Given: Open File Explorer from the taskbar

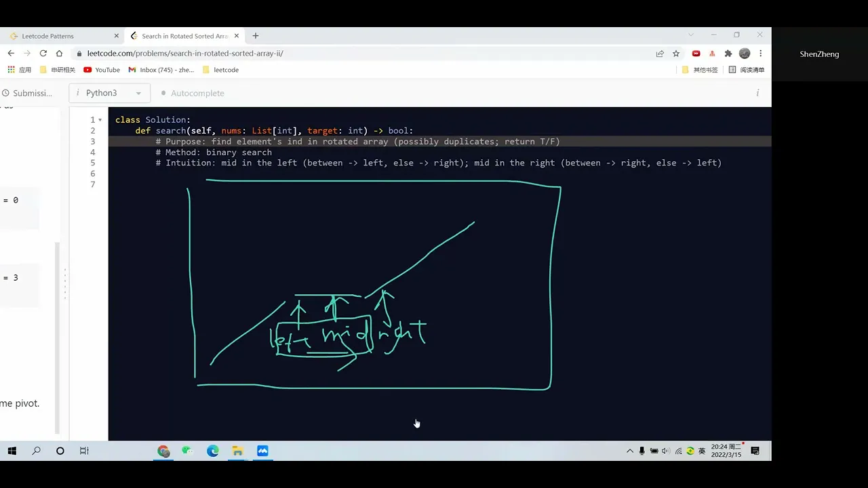Looking at the screenshot, I should pyautogui.click(x=237, y=451).
